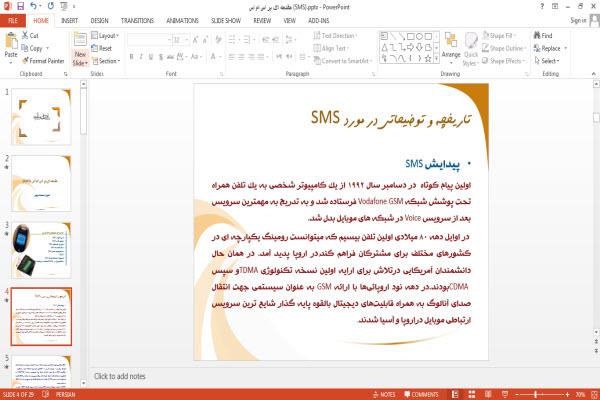Image resolution: width=600 pixels, height=400 pixels.
Task: Collapse the ribbon arrow
Action: [x=593, y=73]
